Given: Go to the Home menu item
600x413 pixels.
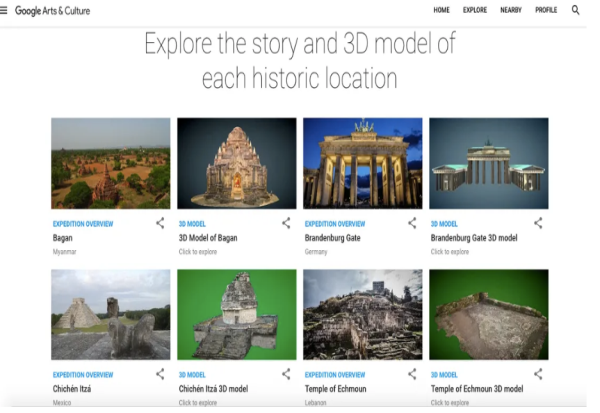Looking at the screenshot, I should tap(441, 10).
